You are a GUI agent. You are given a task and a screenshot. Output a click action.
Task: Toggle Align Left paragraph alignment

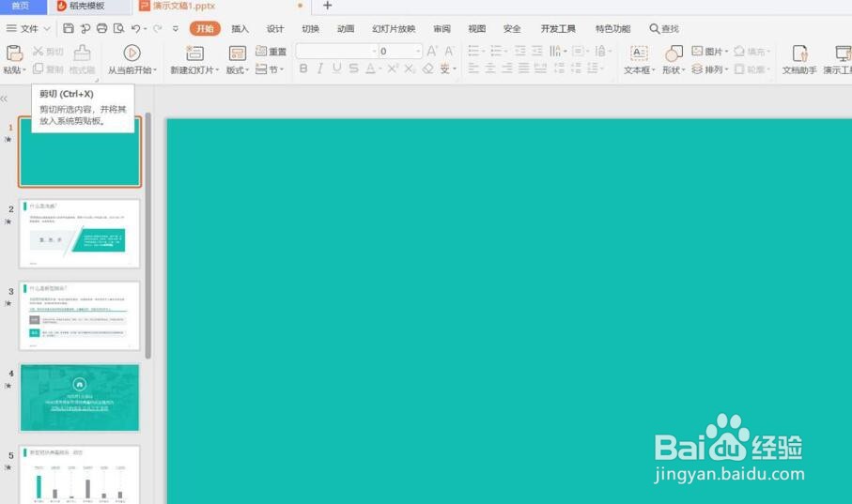coord(473,69)
